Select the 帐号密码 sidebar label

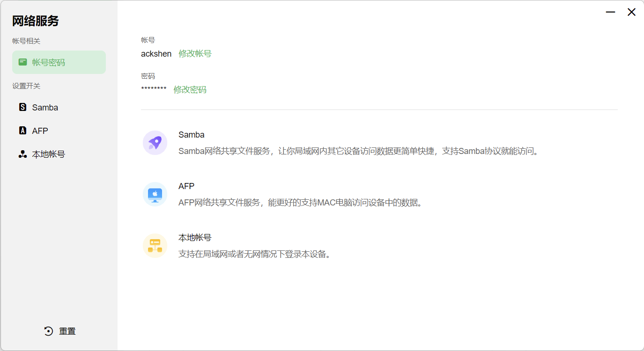tap(48, 63)
